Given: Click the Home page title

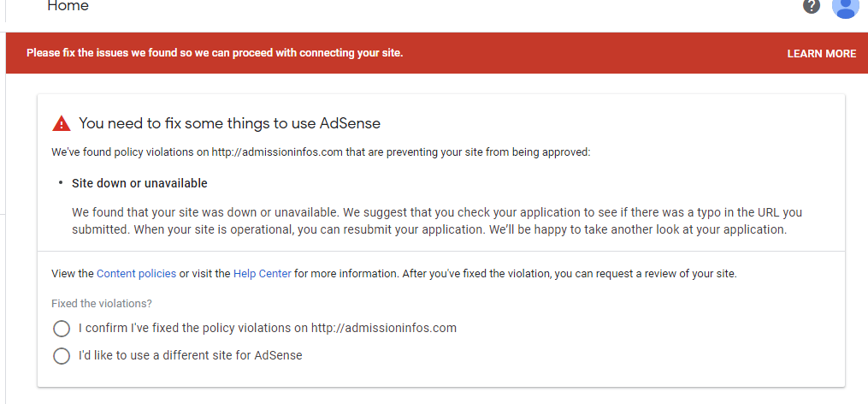Looking at the screenshot, I should coord(68,7).
